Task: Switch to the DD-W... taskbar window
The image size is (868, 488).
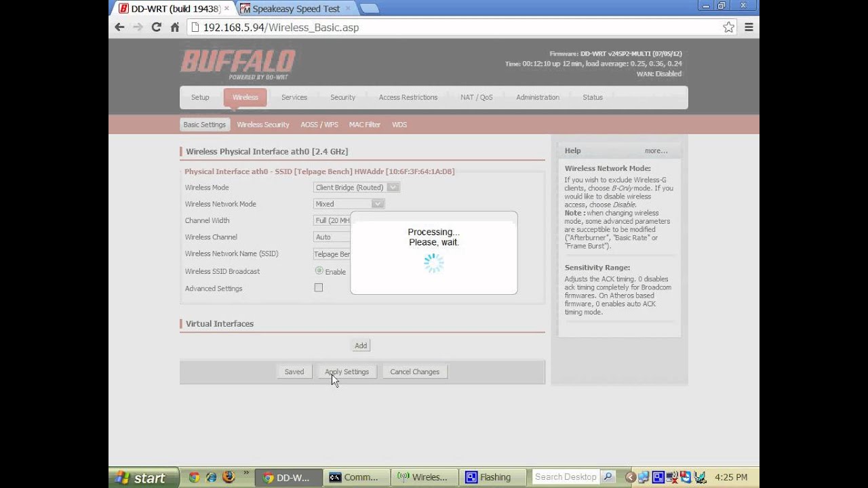Action: pos(288,477)
